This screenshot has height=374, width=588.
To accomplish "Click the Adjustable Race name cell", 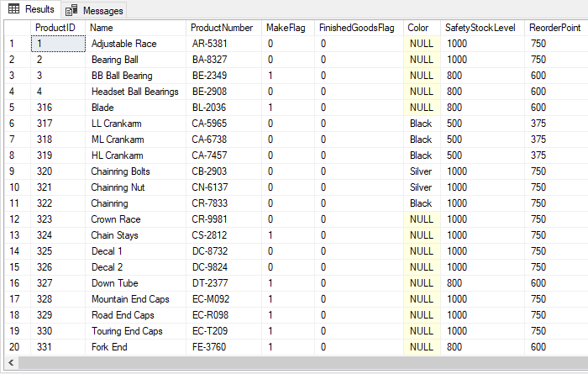I will [123, 44].
